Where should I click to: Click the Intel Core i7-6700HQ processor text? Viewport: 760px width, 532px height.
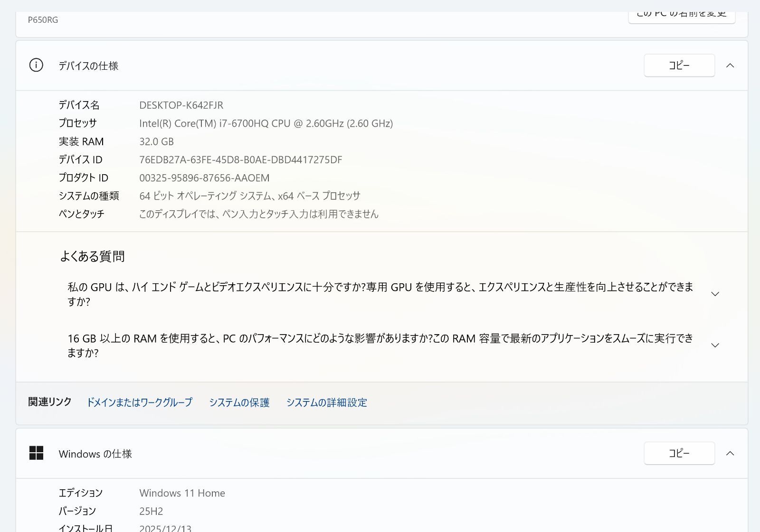click(266, 123)
